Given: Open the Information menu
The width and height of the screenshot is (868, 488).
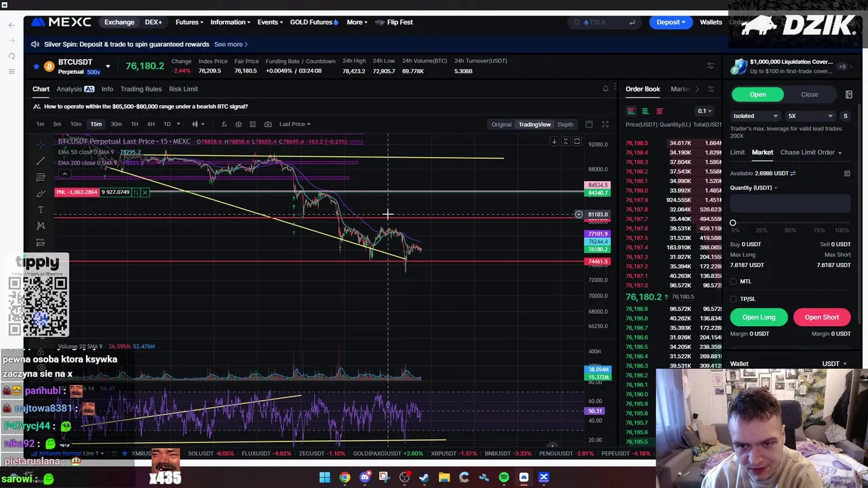Looking at the screenshot, I should 230,22.
